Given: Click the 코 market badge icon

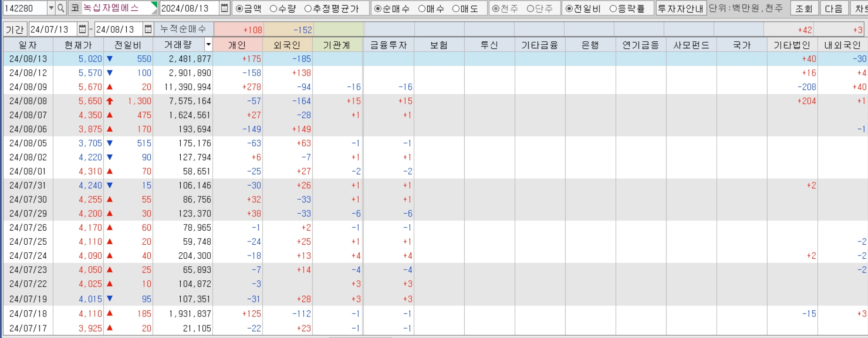Looking at the screenshot, I should point(75,8).
